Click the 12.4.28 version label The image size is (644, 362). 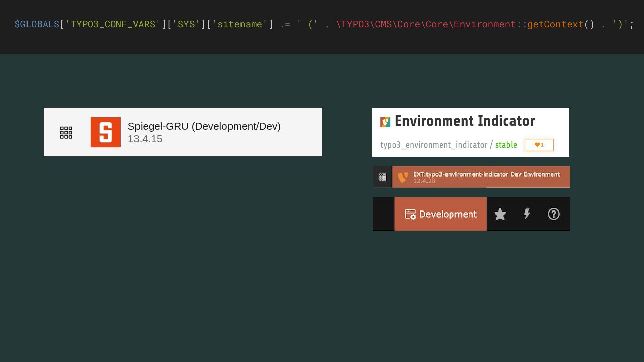click(x=424, y=181)
